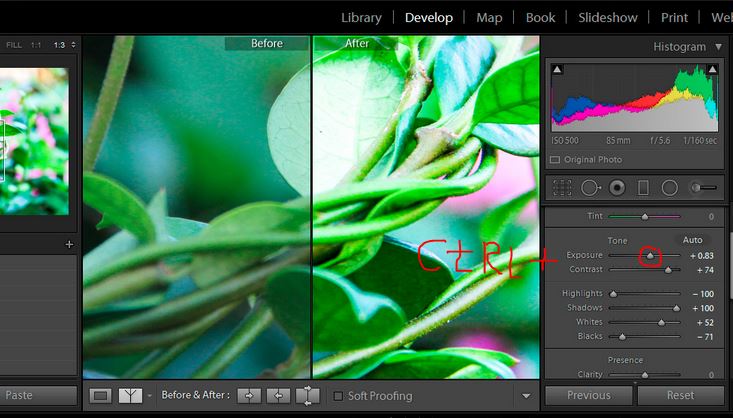Screen dimensions: 733x418
Task: Open the Slideshow module
Action: click(607, 17)
